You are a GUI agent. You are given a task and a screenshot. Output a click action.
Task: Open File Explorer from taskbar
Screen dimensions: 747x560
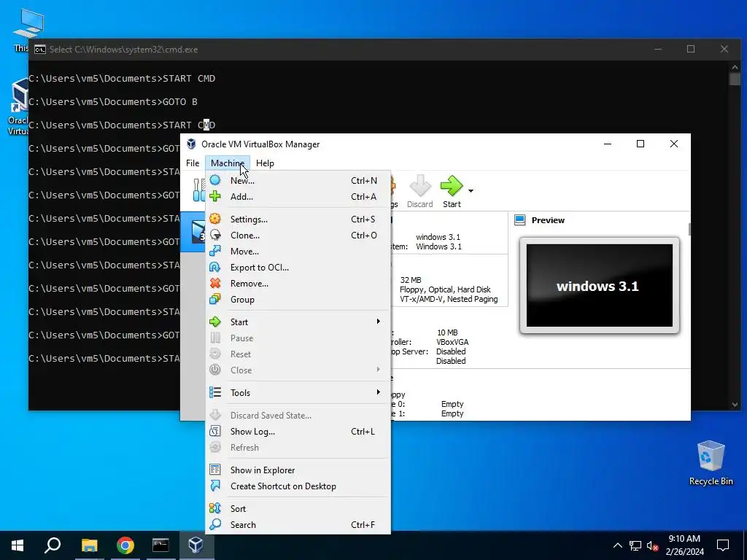point(89,545)
